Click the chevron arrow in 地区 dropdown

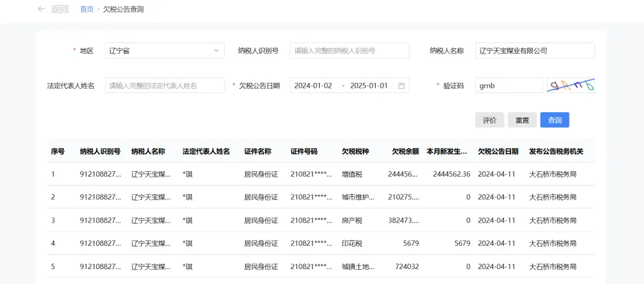216,51
